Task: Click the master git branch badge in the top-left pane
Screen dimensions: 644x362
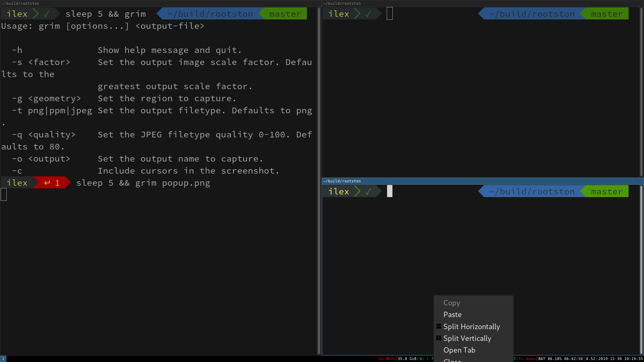Action: 285,13
